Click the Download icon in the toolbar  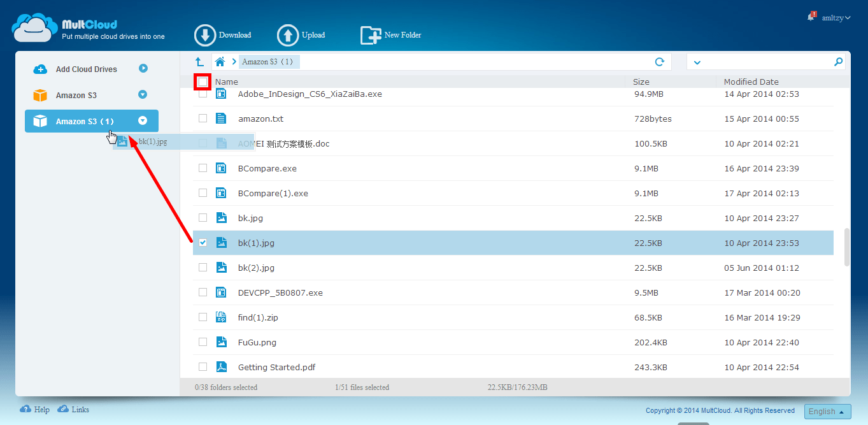point(205,35)
